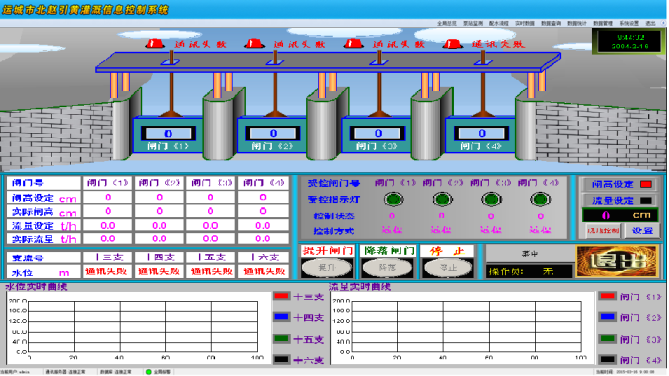Click the green indicator lamp for 闸门〈3〉
669x376 pixels.
(491, 199)
